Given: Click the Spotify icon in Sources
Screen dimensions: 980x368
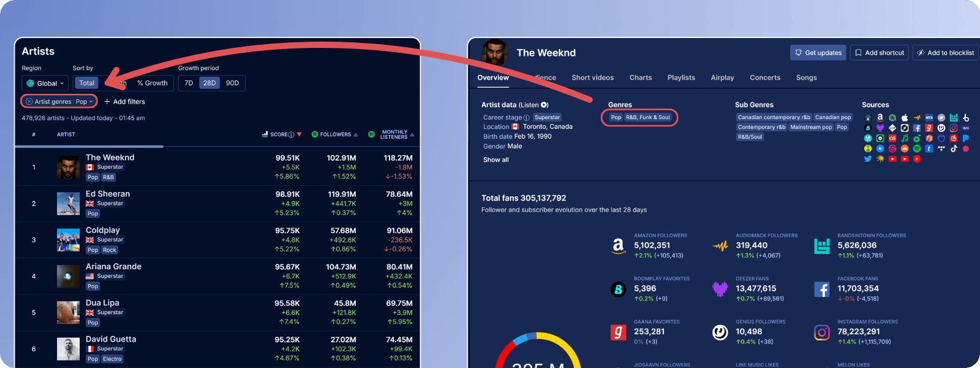Looking at the screenshot, I should 917,148.
